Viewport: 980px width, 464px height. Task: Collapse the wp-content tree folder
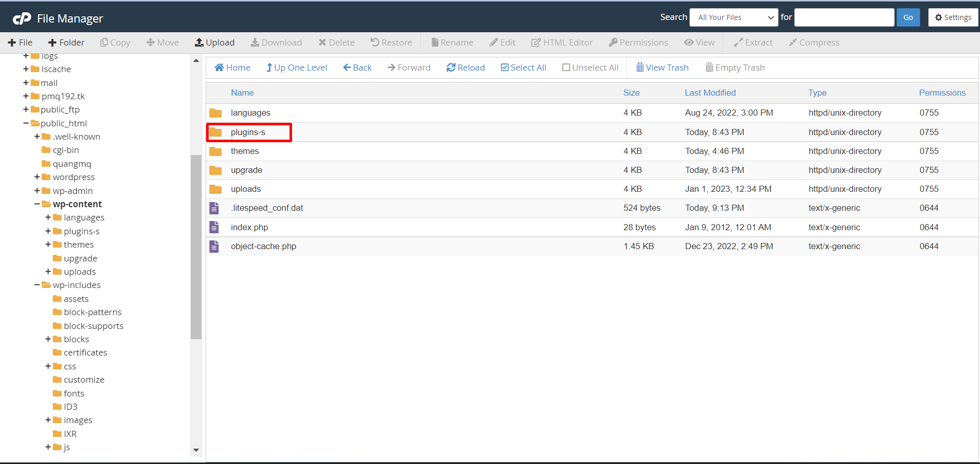37,204
